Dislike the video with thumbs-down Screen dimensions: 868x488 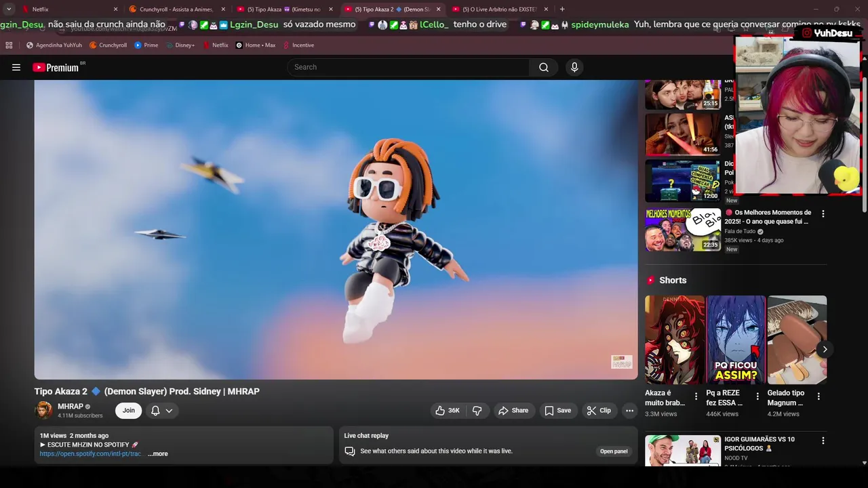[x=477, y=411]
